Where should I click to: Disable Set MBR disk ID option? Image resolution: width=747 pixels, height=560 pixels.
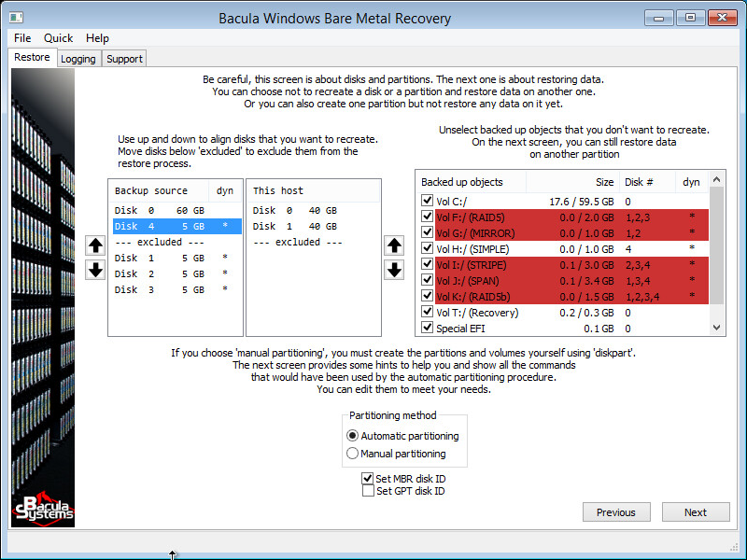[367, 478]
